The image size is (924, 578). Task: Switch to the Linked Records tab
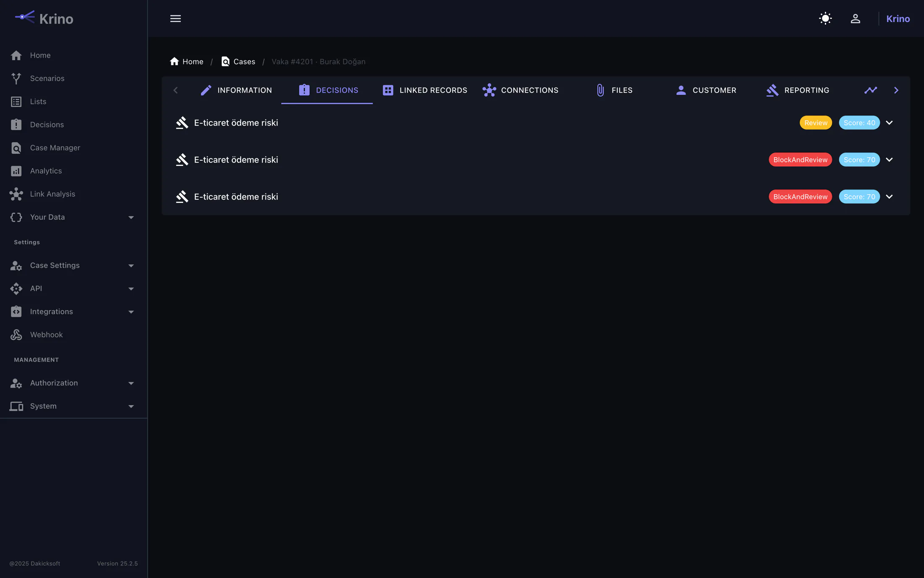click(425, 90)
